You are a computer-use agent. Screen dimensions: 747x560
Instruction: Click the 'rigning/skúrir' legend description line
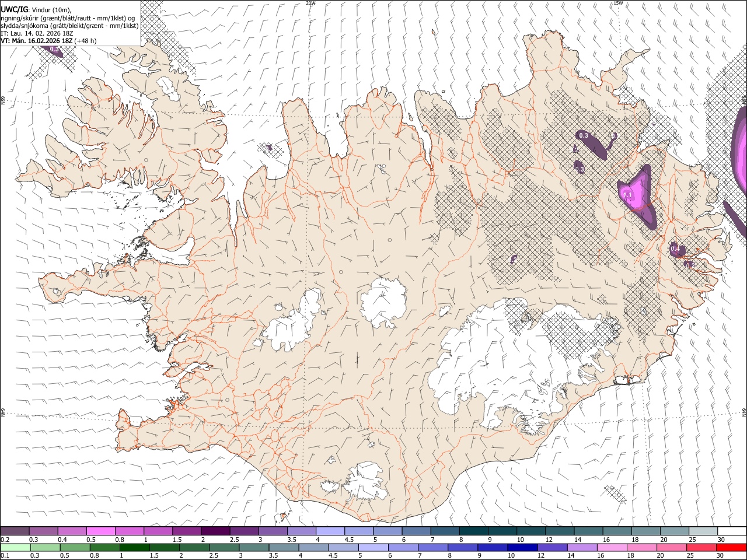pyautogui.click(x=68, y=18)
